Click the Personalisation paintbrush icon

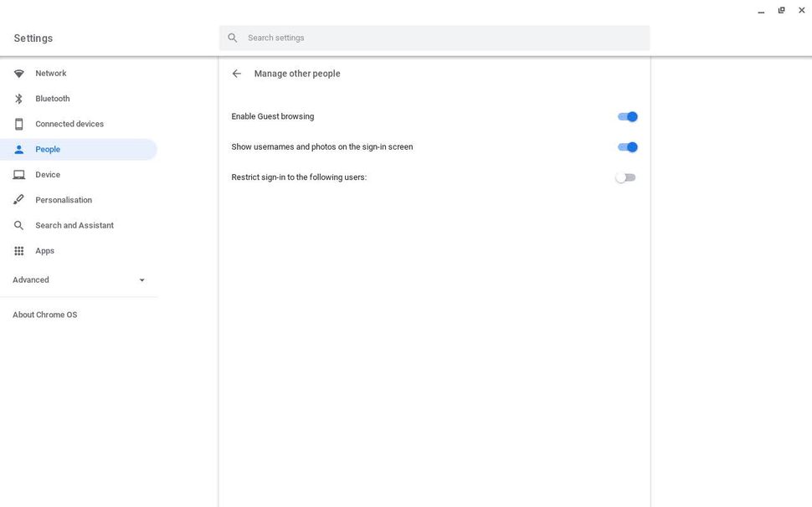click(18, 199)
